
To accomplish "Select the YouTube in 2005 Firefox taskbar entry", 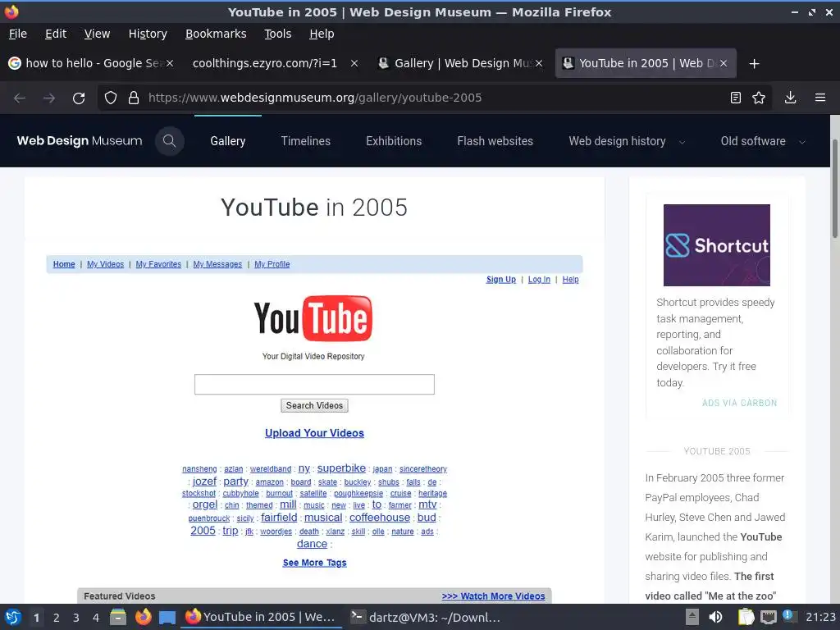I will pyautogui.click(x=260, y=617).
